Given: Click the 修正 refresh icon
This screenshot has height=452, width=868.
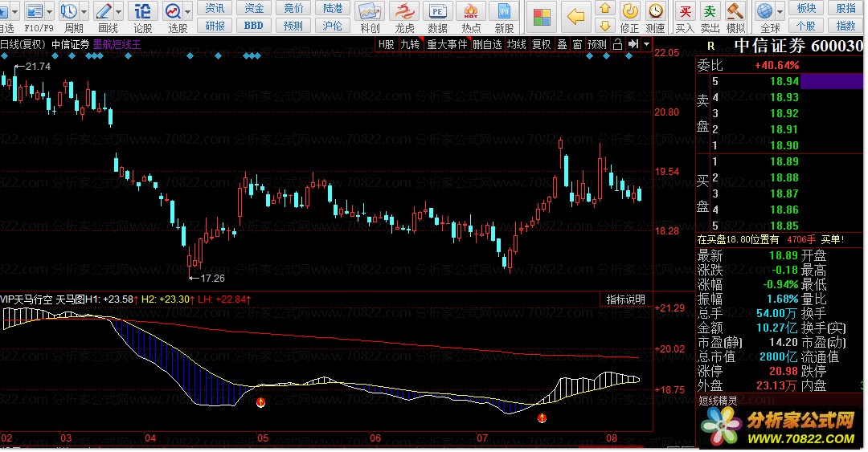Looking at the screenshot, I should pyautogui.click(x=630, y=11).
